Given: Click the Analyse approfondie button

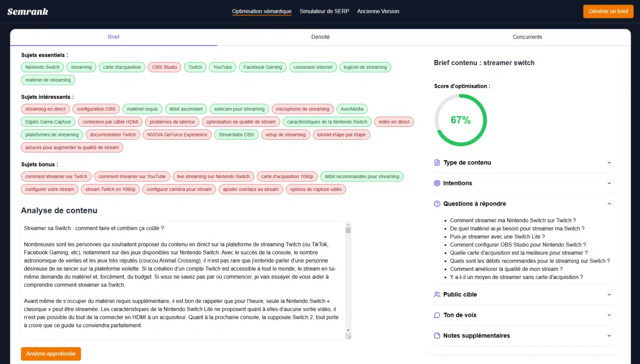Looking at the screenshot, I should [51, 354].
